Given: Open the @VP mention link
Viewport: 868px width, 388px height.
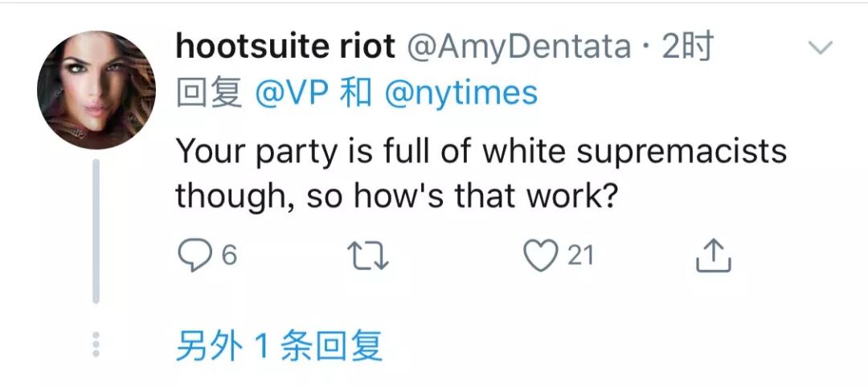Looking at the screenshot, I should (x=291, y=93).
